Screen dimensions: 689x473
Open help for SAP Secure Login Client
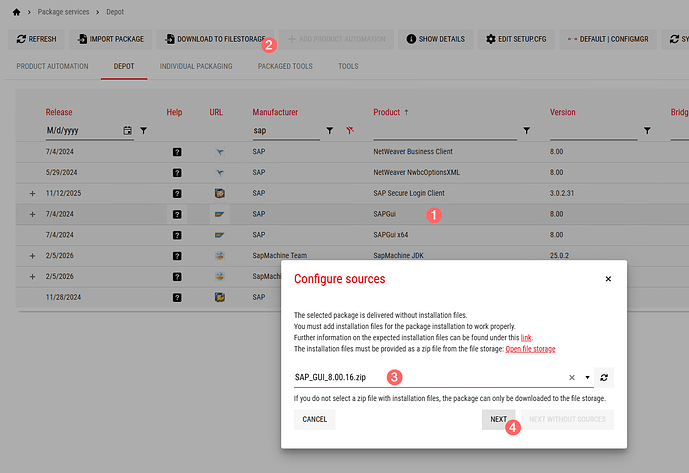coord(177,193)
